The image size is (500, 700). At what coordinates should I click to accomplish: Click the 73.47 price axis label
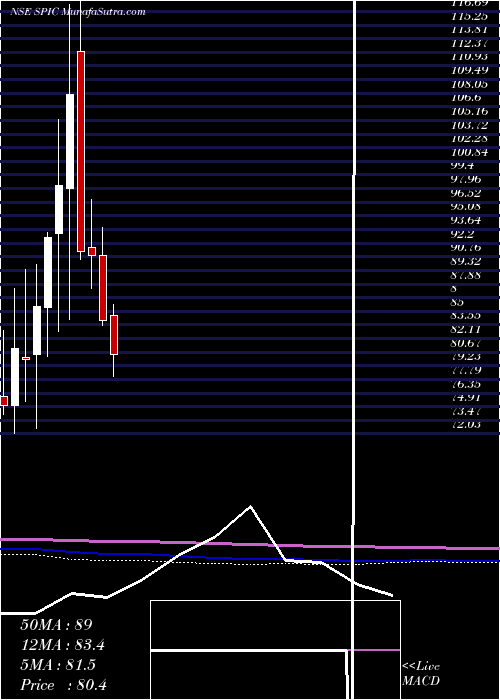click(x=467, y=411)
